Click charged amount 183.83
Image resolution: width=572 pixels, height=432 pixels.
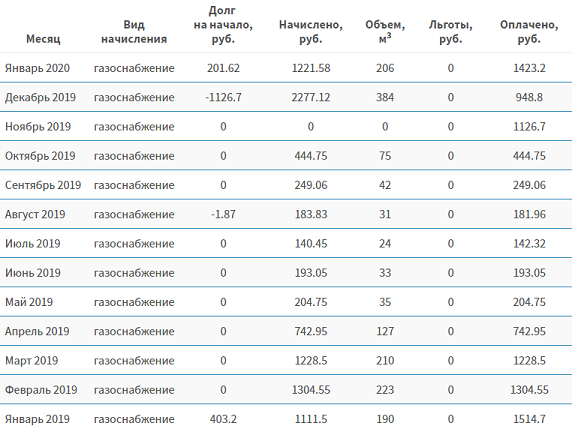[x=311, y=214]
